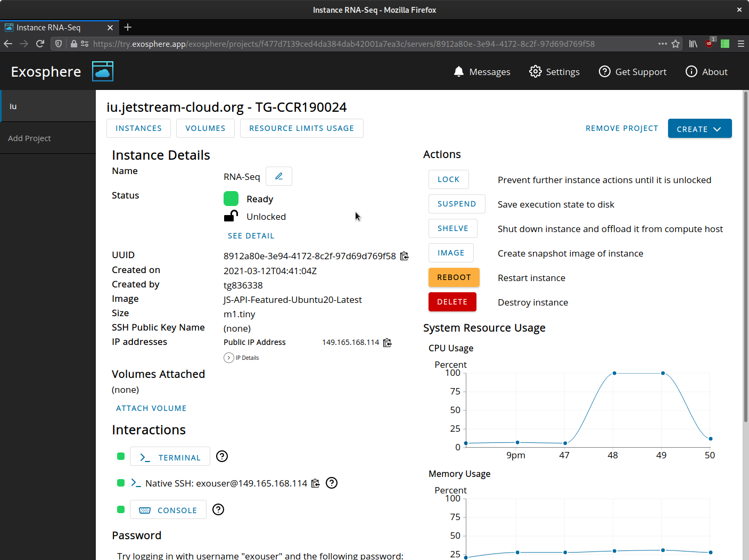Reload the page in Firefox

[40, 44]
